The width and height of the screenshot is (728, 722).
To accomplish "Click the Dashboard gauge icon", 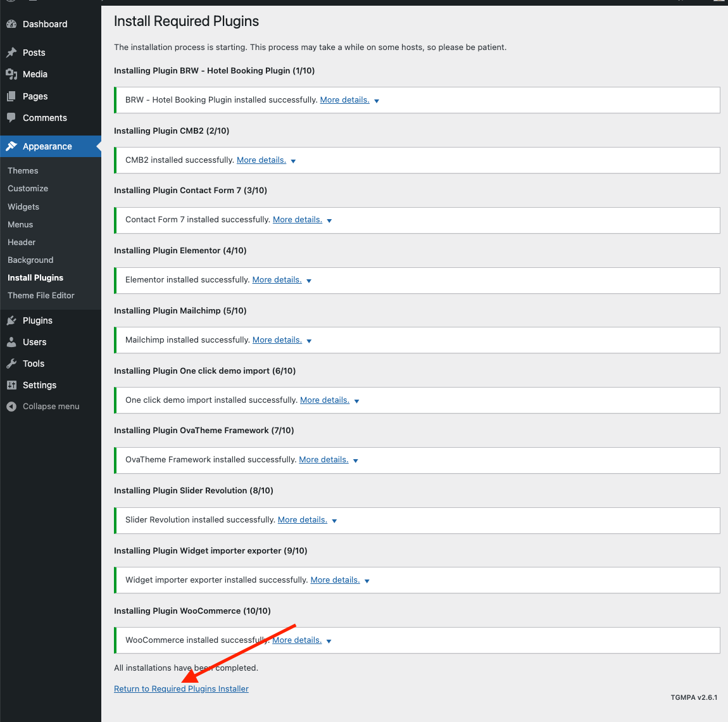I will coord(11,24).
